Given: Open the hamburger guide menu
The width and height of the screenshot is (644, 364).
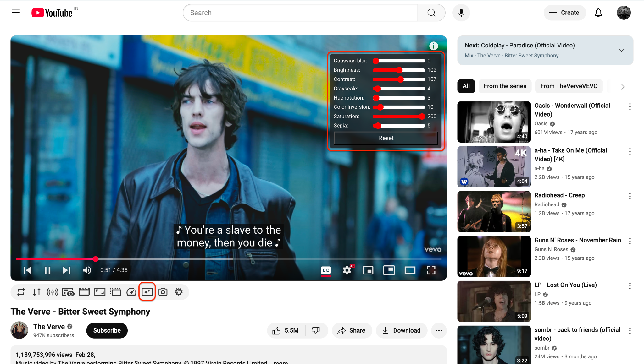Looking at the screenshot, I should click(x=16, y=13).
